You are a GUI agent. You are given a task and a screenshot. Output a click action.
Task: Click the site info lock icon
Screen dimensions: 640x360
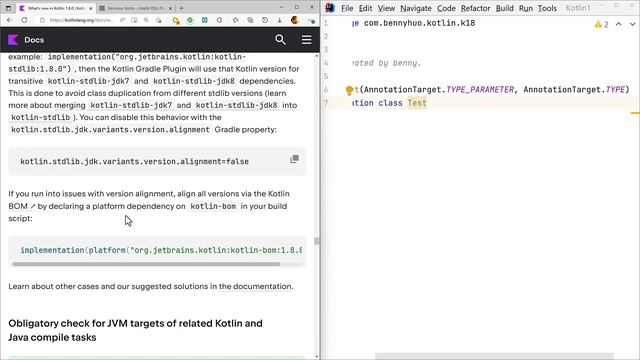[x=42, y=20]
